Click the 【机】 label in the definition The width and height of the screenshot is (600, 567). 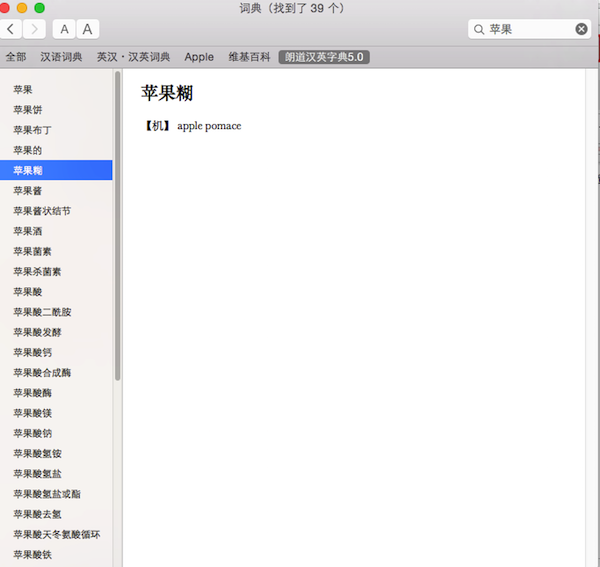157,125
